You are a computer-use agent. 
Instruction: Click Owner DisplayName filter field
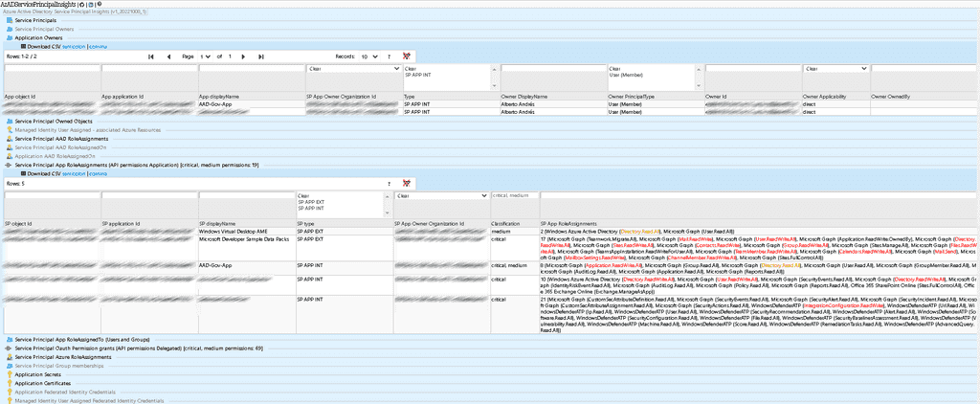[x=553, y=68]
